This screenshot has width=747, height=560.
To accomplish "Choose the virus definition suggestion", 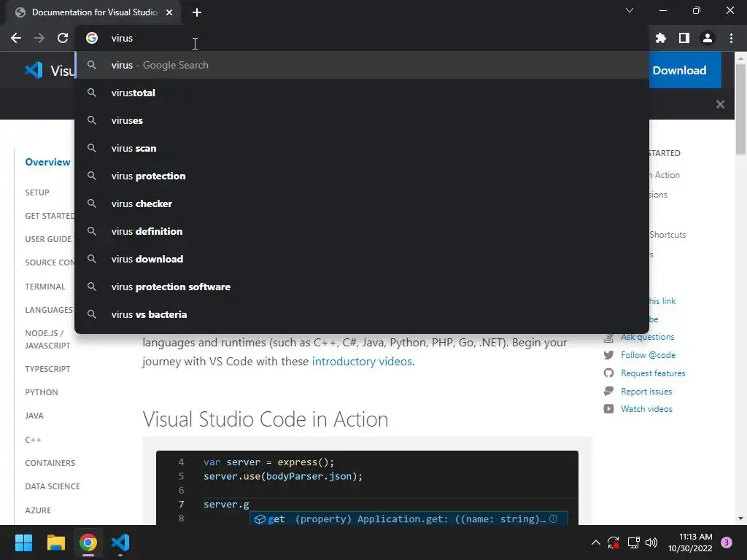I will pyautogui.click(x=362, y=231).
